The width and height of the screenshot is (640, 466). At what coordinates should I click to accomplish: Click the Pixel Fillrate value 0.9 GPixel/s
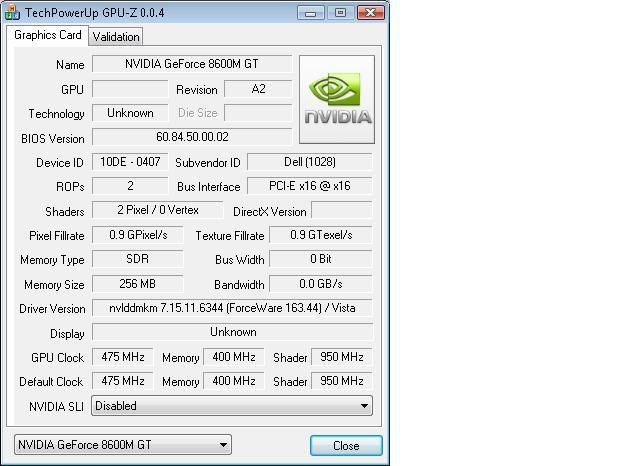(138, 235)
